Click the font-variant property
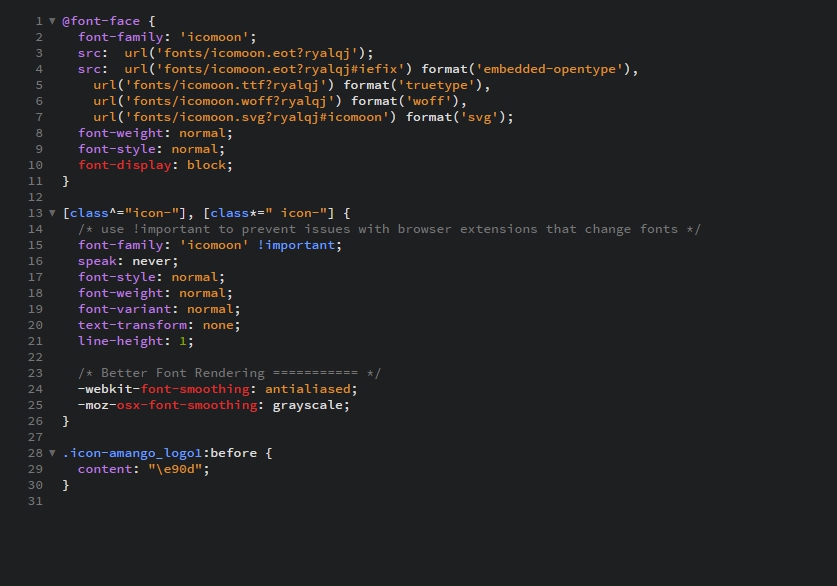 [x=124, y=310]
